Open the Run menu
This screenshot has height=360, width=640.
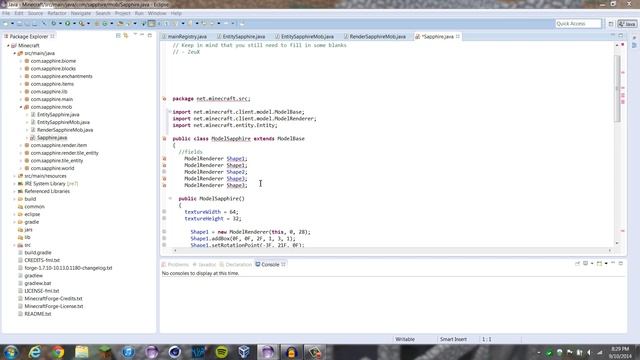click(x=139, y=13)
